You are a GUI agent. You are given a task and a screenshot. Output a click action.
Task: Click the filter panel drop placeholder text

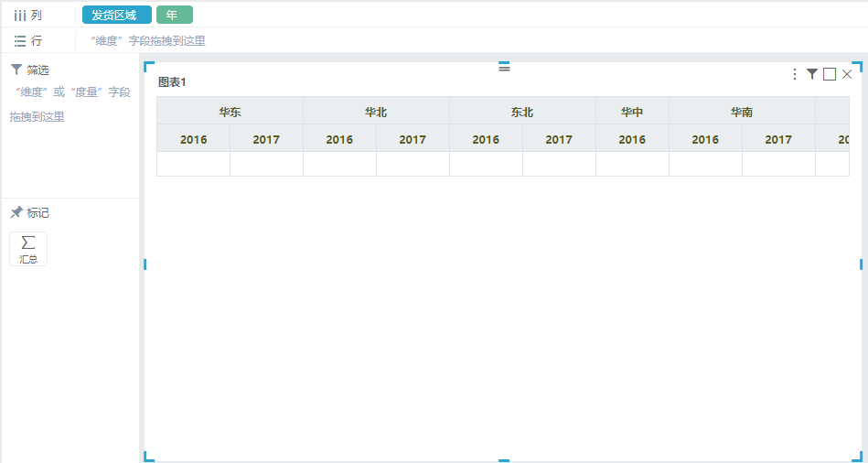(x=70, y=104)
